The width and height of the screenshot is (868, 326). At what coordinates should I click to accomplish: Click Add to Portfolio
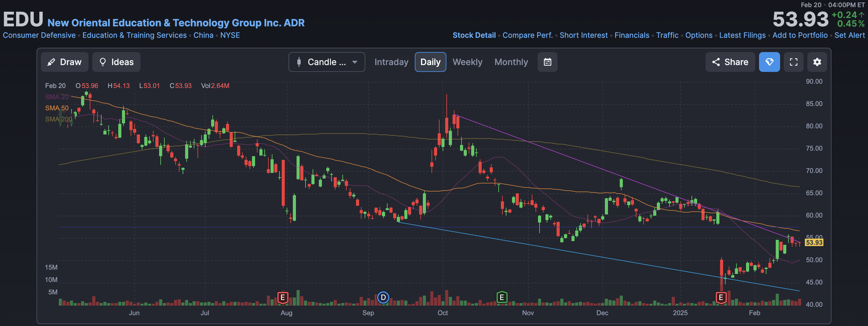pyautogui.click(x=800, y=35)
